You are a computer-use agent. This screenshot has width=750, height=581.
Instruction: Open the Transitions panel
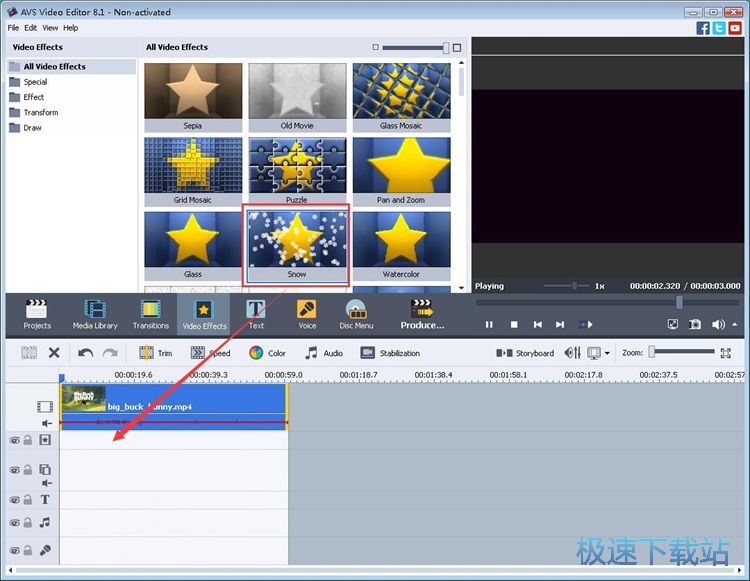[151, 314]
